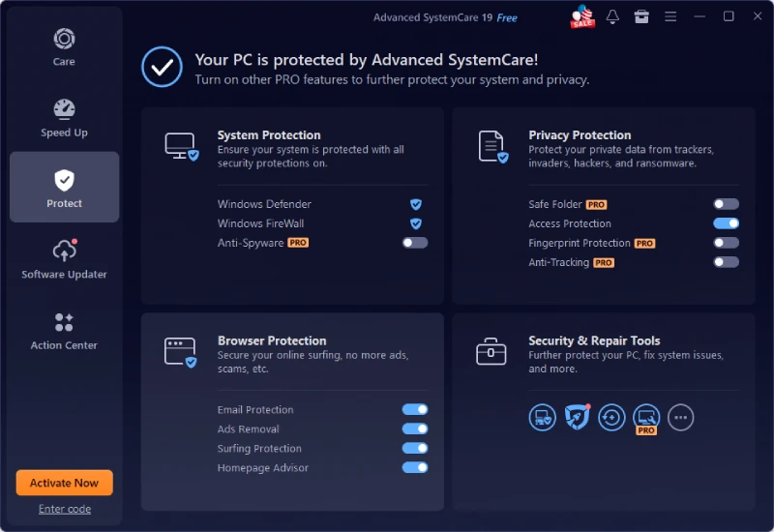Image resolution: width=774 pixels, height=532 pixels.
Task: Click the Privacy Protection heading
Action: click(580, 135)
